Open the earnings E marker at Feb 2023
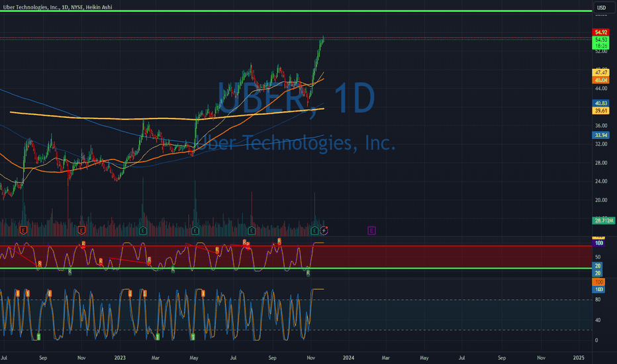The height and width of the screenshot is (364, 617). 143,230
